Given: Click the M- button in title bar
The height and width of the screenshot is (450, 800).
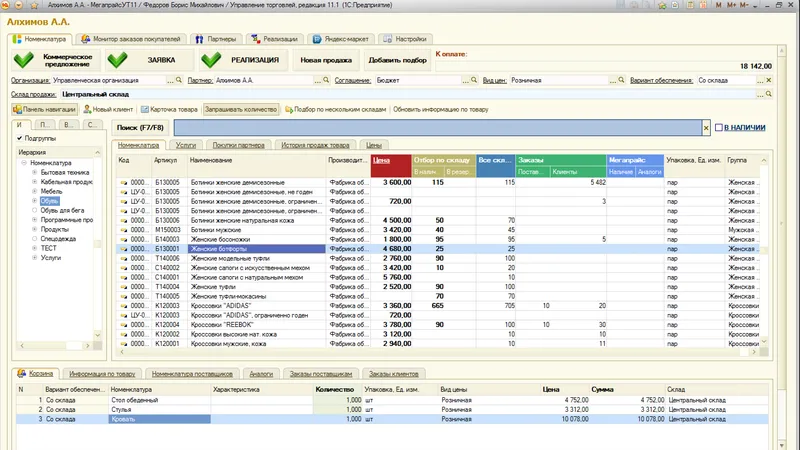Looking at the screenshot, I should click(744, 5).
